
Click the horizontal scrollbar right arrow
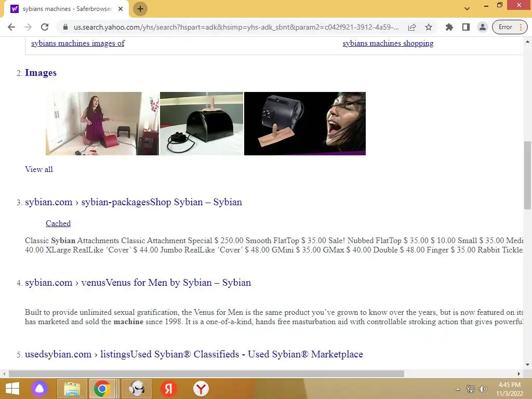(519, 374)
